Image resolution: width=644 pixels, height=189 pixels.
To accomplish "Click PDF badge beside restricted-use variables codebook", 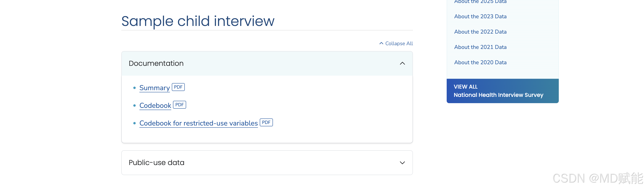I will 266,123.
